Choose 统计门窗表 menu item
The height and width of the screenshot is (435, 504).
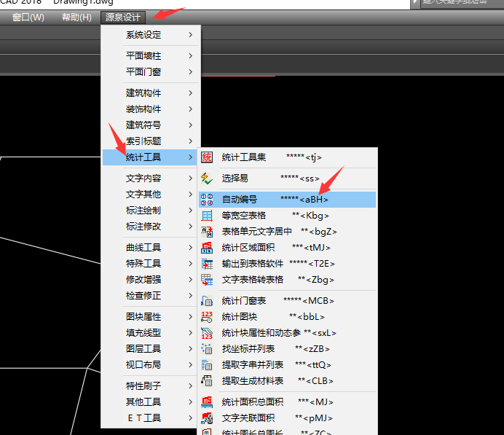point(288,301)
